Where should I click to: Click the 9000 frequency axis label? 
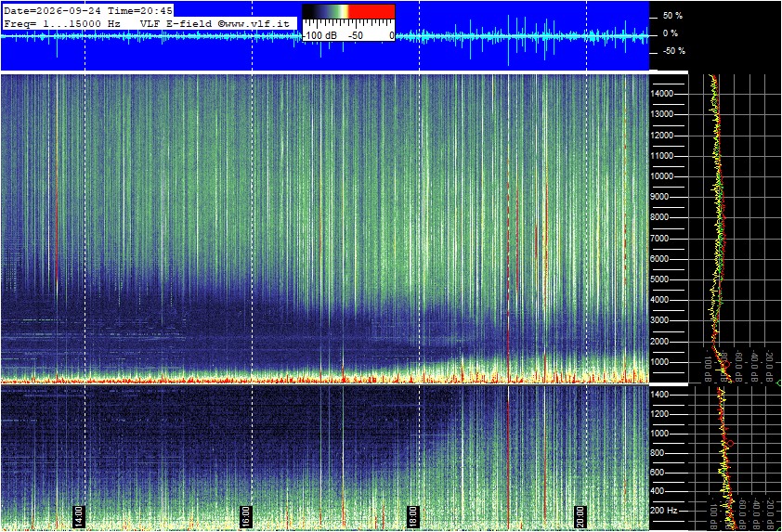[x=659, y=197]
